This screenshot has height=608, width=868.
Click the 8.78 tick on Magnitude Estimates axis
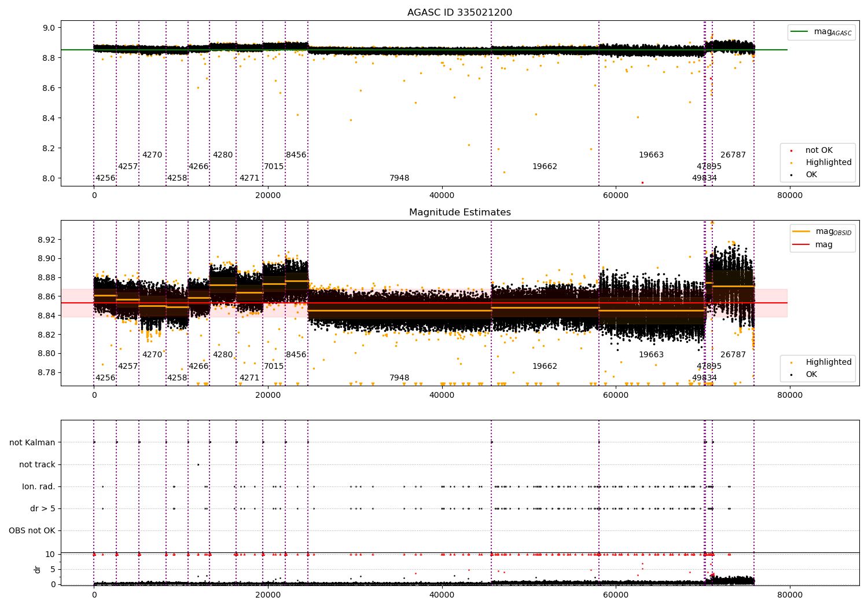[x=47, y=372]
